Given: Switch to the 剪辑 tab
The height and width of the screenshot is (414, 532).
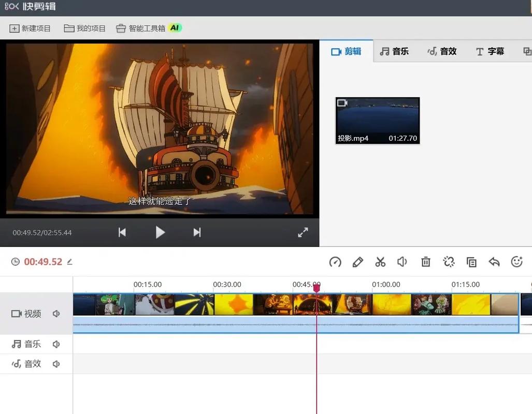Looking at the screenshot, I should (346, 51).
